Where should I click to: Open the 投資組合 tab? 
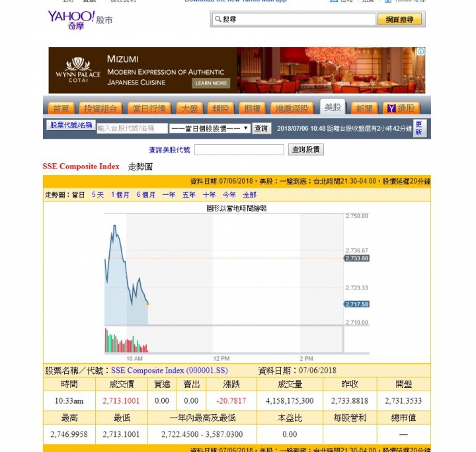tap(100, 108)
